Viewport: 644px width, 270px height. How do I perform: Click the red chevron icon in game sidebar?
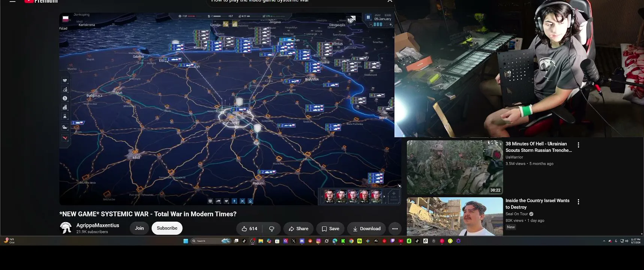65,138
